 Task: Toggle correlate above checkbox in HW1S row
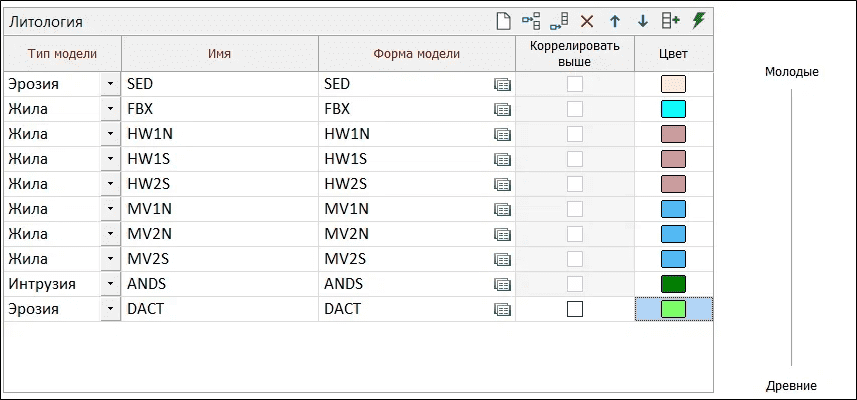[x=574, y=159]
